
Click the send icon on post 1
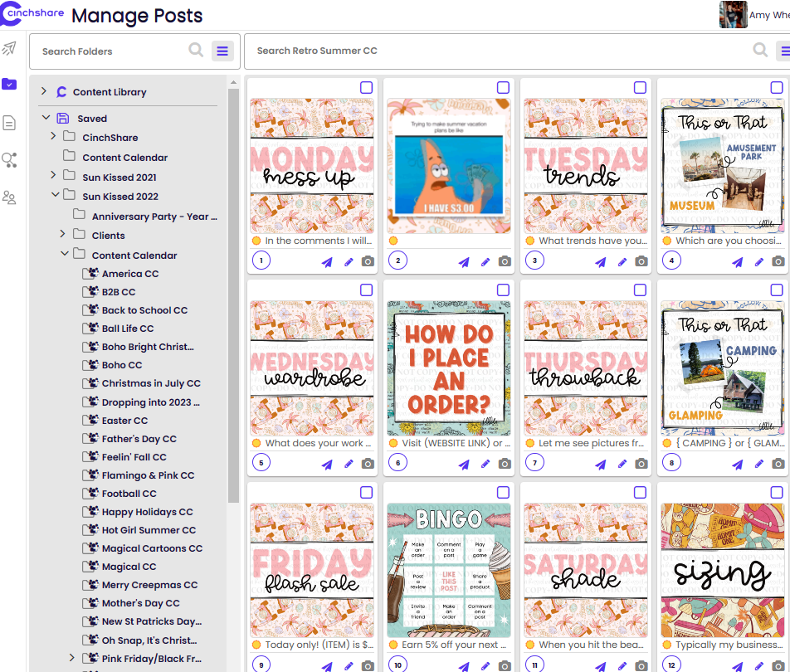click(327, 262)
